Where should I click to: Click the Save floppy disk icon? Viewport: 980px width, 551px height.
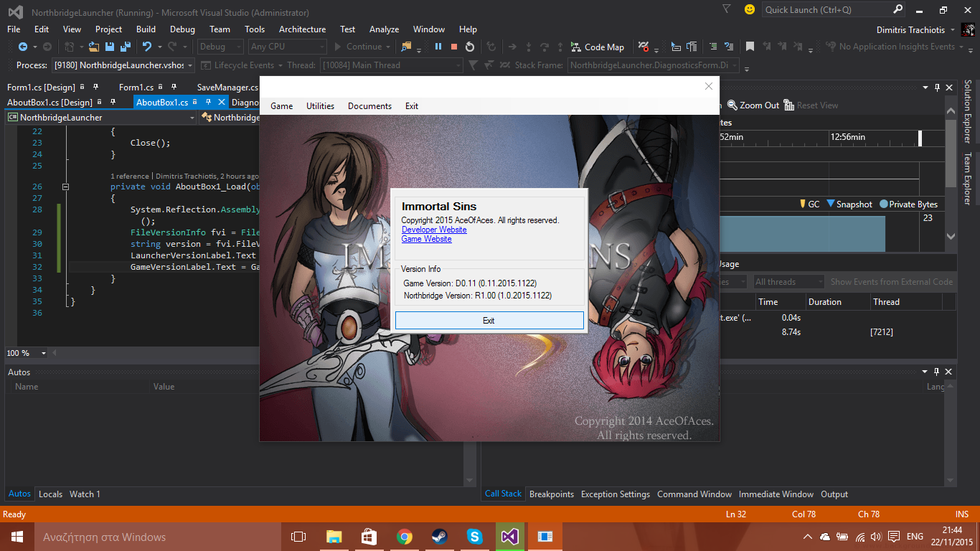[x=110, y=47]
